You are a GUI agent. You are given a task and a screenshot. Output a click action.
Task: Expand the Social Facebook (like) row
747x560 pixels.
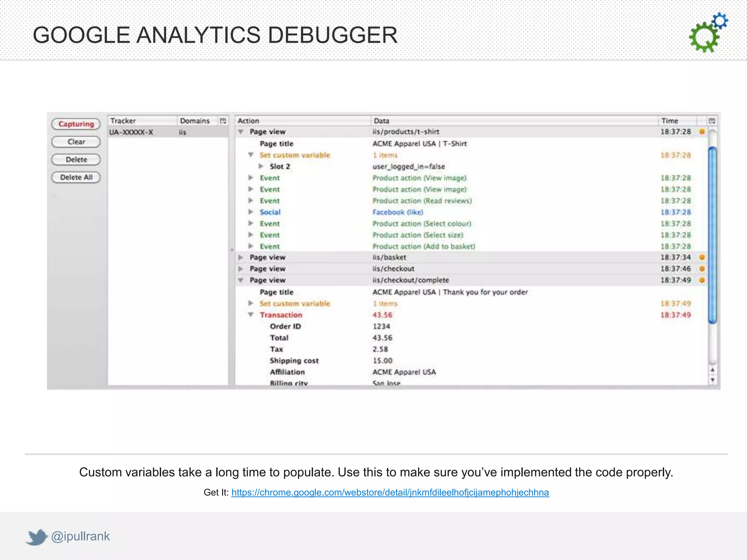point(251,212)
